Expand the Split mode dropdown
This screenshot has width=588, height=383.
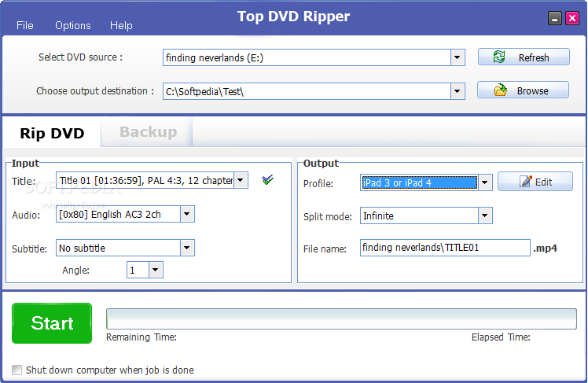[x=485, y=215]
